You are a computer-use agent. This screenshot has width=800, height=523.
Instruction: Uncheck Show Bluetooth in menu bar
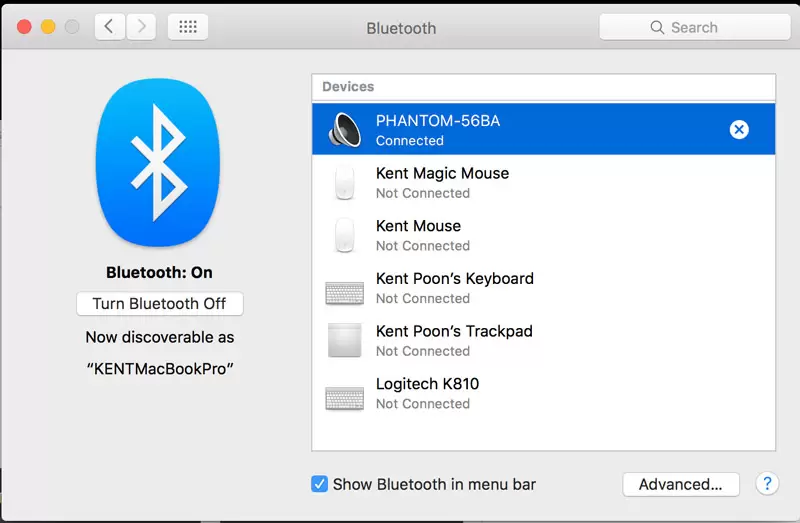tap(319, 484)
